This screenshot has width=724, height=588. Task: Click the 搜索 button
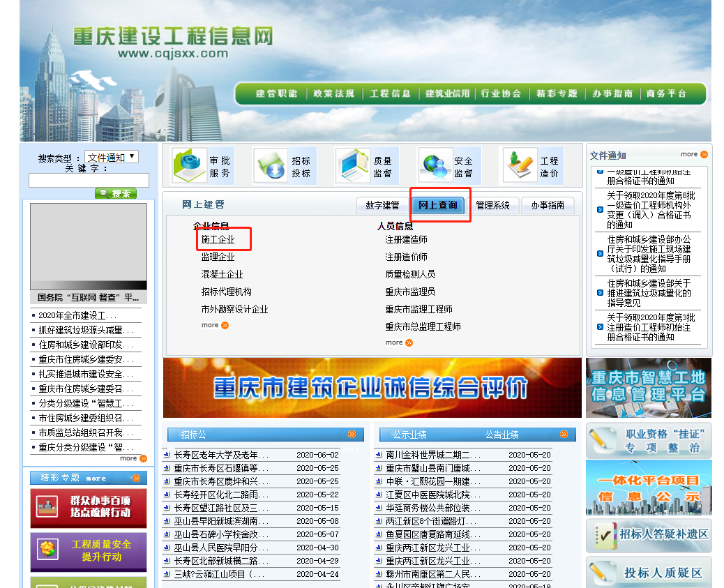[x=116, y=193]
